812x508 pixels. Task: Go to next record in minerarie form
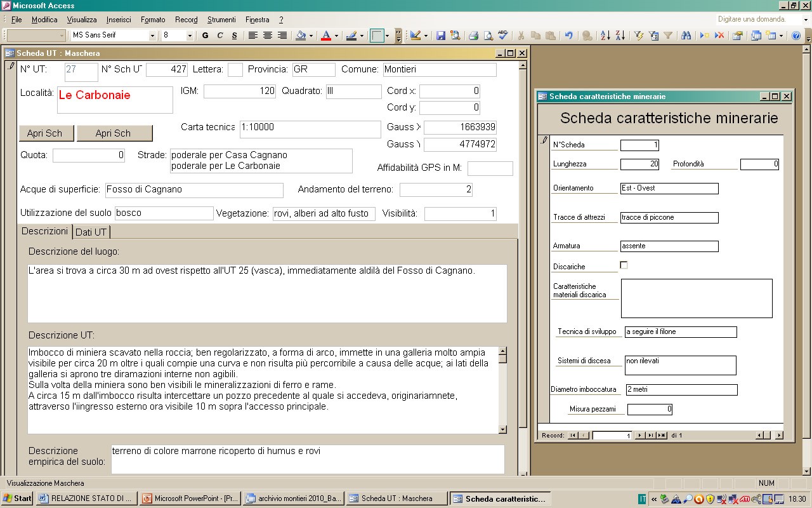639,436
